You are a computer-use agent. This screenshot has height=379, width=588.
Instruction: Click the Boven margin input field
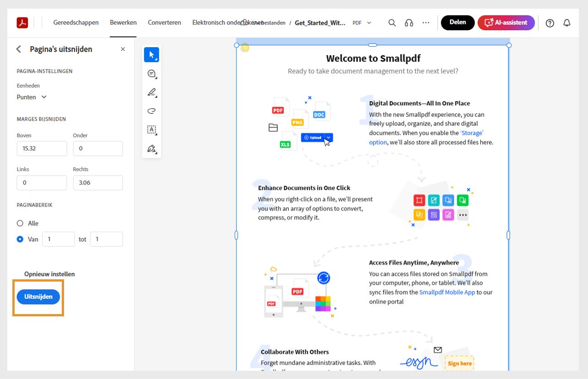tap(42, 148)
